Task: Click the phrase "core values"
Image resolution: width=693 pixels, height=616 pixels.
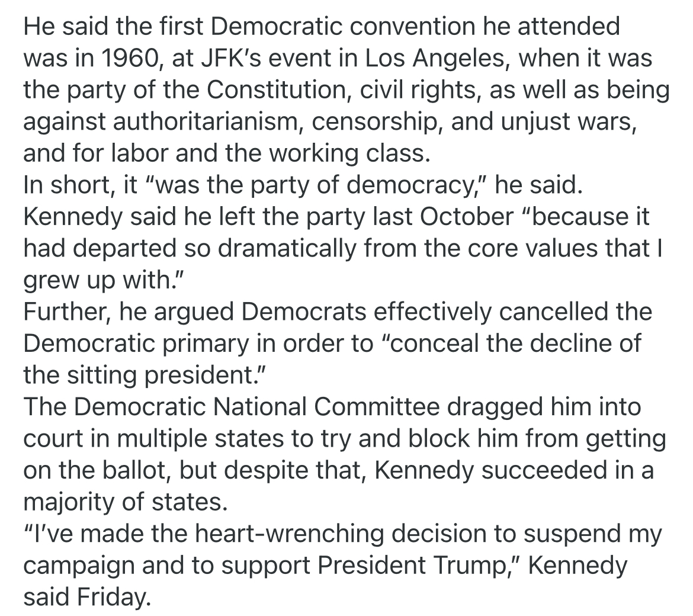Action: click(540, 249)
